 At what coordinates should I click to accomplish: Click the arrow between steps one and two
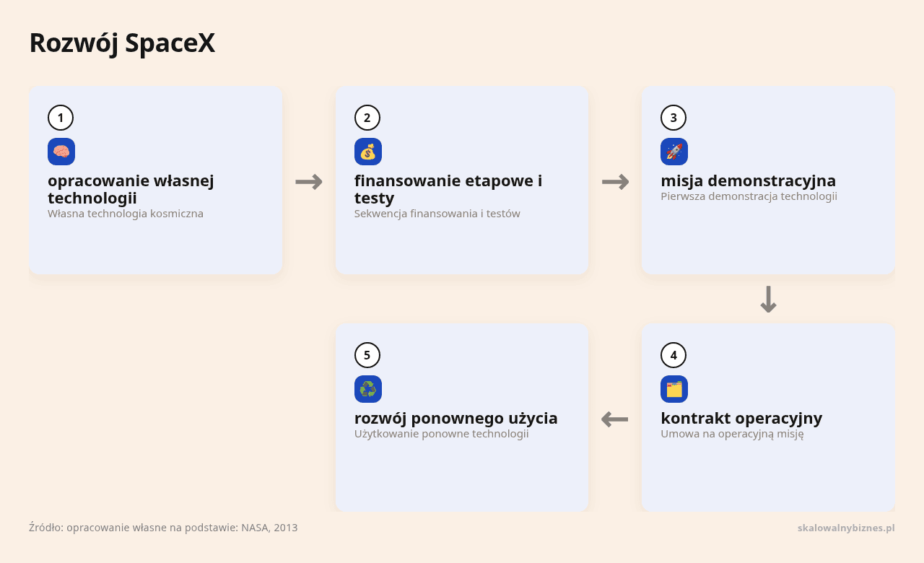pyautogui.click(x=309, y=182)
